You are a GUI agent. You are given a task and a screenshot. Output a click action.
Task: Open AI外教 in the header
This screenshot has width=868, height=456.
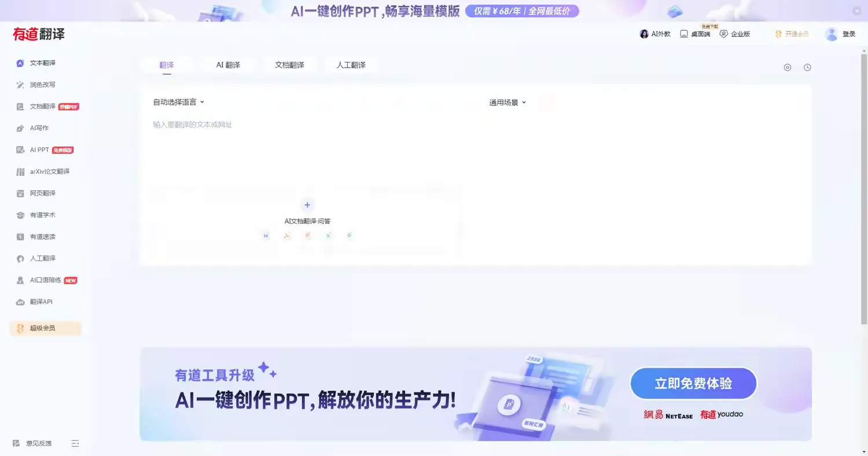pos(655,34)
